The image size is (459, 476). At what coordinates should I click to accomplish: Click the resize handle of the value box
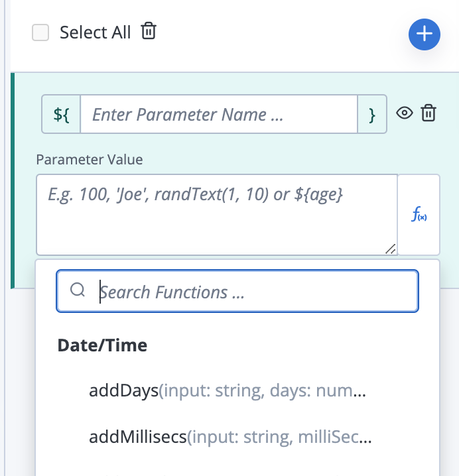[x=390, y=249]
